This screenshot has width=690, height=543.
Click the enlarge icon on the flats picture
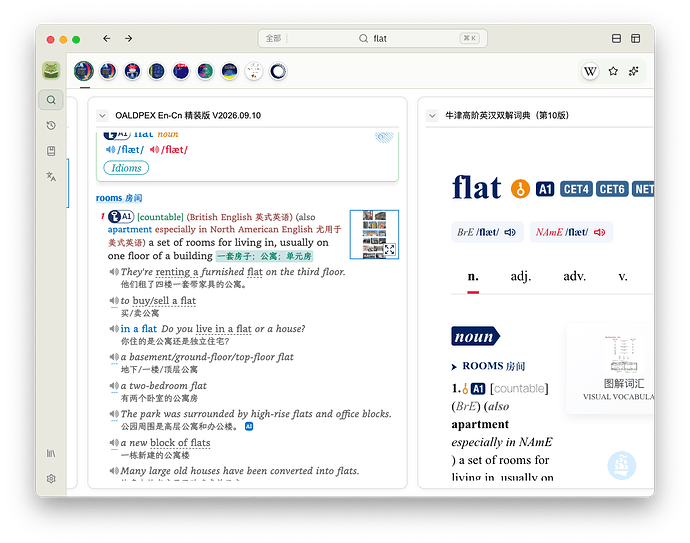(x=390, y=249)
